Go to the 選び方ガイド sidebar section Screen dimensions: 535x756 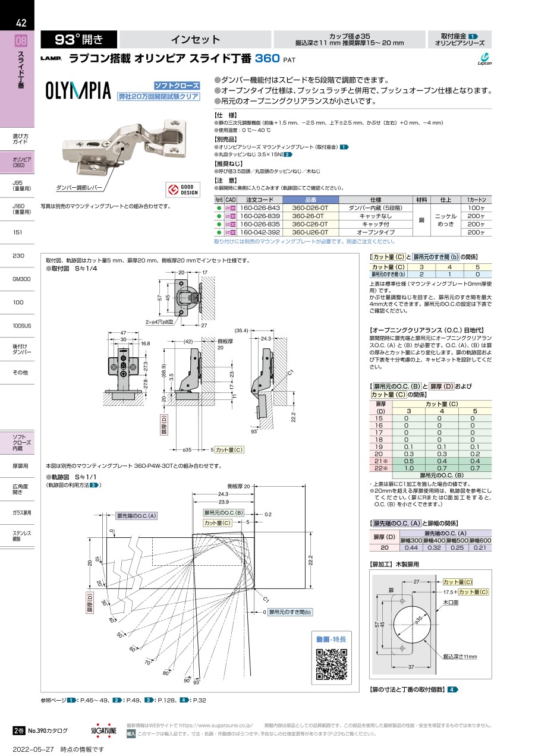18,140
